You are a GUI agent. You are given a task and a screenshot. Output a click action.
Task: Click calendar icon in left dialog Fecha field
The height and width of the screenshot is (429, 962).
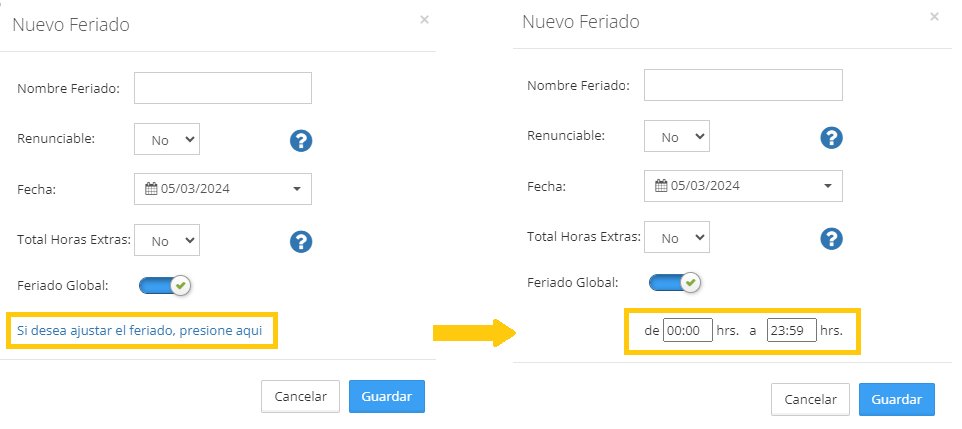(151, 189)
